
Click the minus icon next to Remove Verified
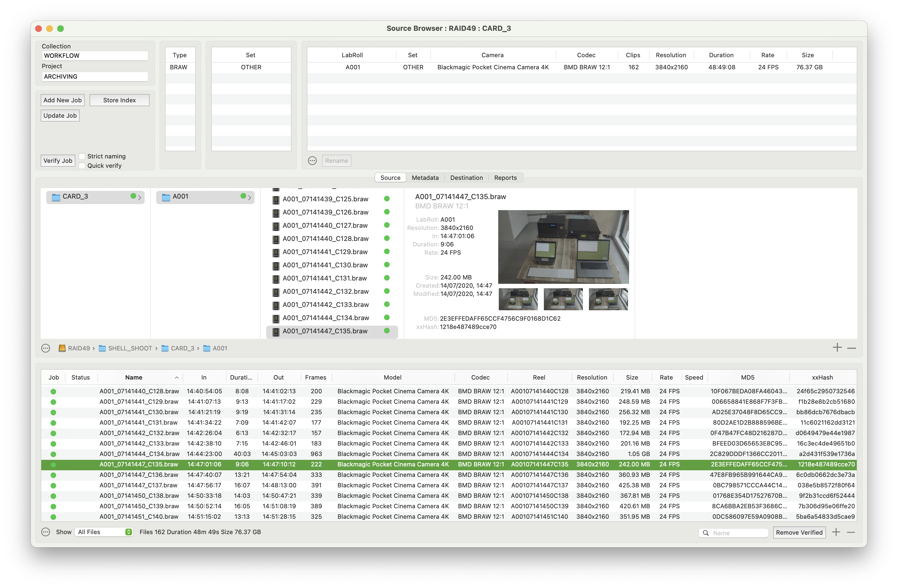click(x=851, y=532)
